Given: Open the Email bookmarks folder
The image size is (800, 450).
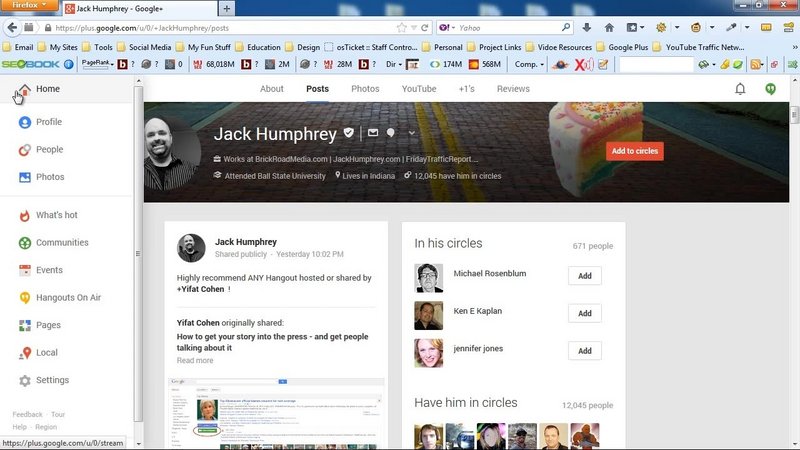Looking at the screenshot, I should coord(18,47).
